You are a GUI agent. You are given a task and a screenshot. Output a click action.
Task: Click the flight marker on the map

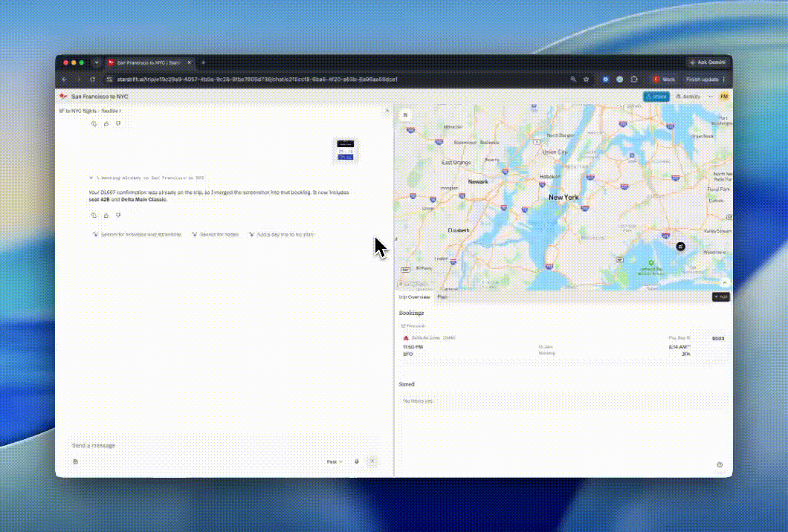(x=680, y=247)
